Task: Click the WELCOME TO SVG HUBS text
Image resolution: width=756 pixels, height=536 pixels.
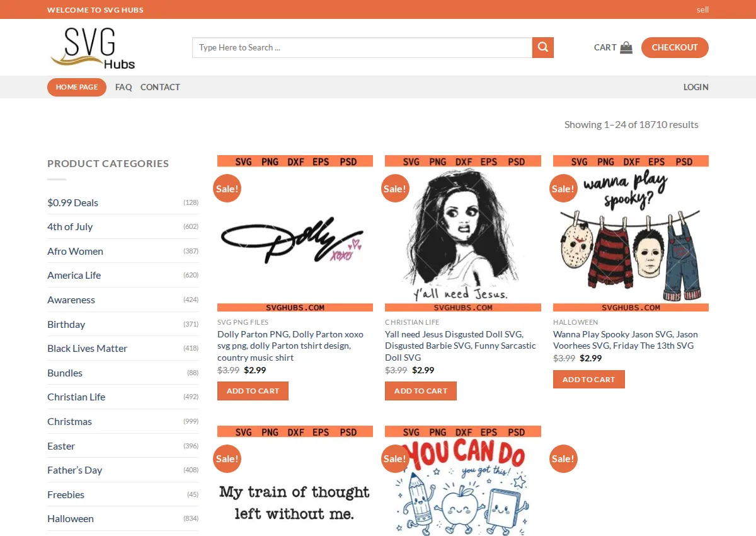Action: 95,9
